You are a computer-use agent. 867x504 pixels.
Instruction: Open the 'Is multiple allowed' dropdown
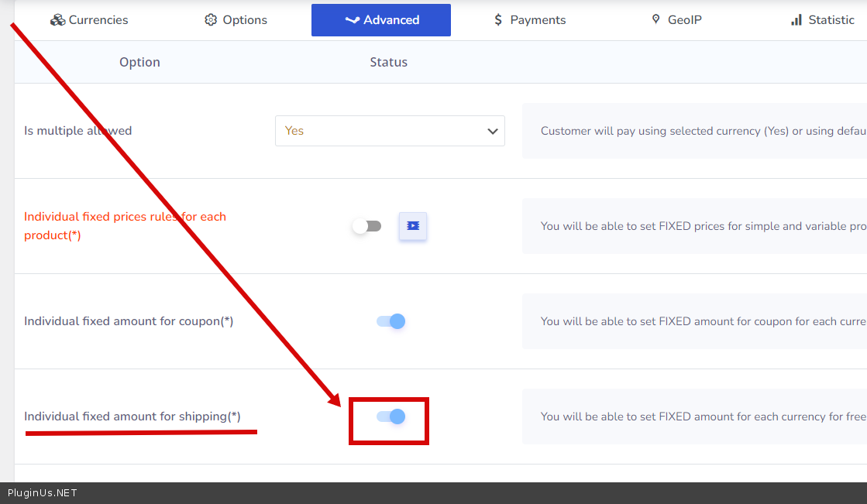(389, 131)
